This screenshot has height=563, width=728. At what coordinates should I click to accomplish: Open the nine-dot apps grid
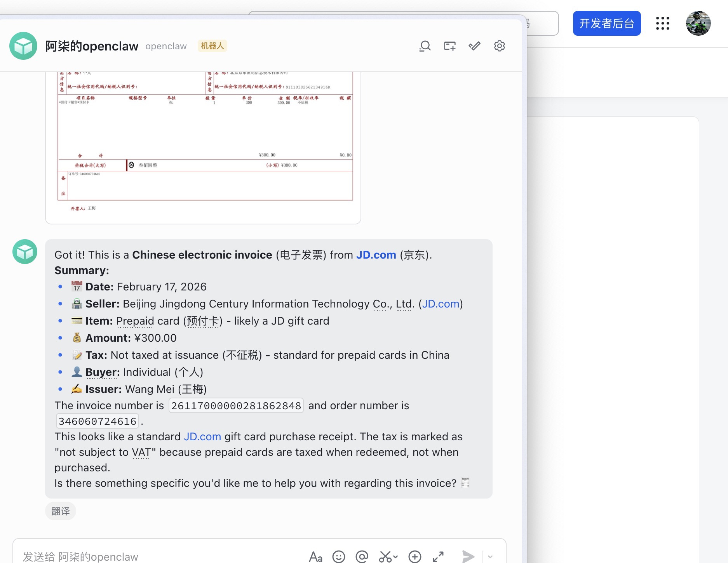tap(663, 23)
